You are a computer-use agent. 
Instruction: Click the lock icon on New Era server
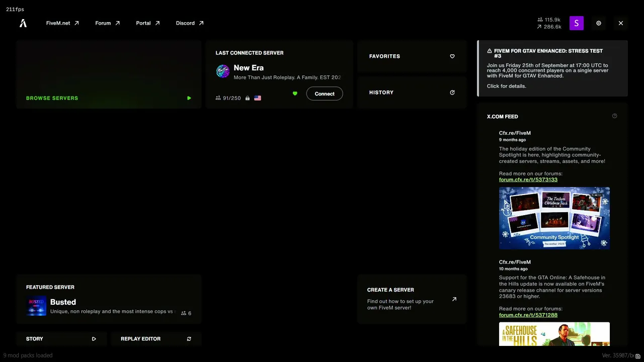[x=248, y=98]
